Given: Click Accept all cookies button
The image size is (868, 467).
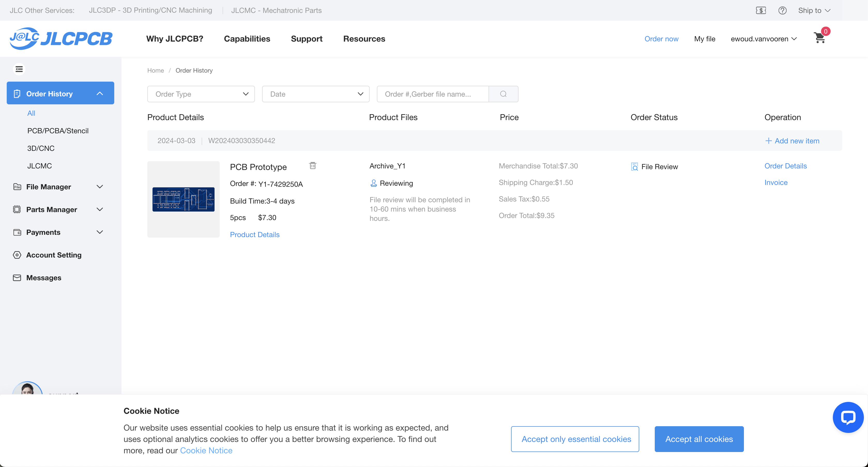Looking at the screenshot, I should click(x=698, y=439).
